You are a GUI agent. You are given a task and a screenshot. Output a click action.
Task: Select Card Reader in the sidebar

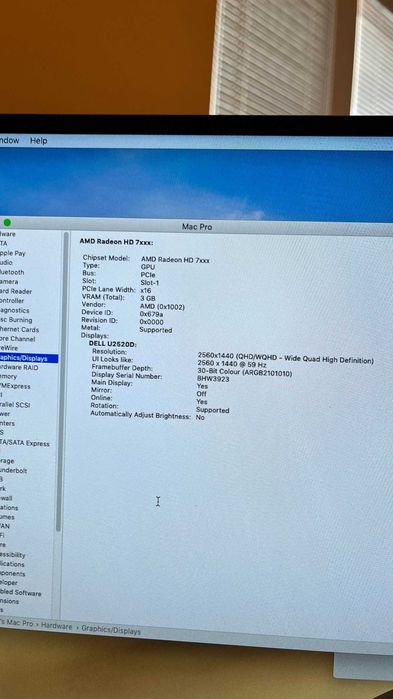[16, 291]
